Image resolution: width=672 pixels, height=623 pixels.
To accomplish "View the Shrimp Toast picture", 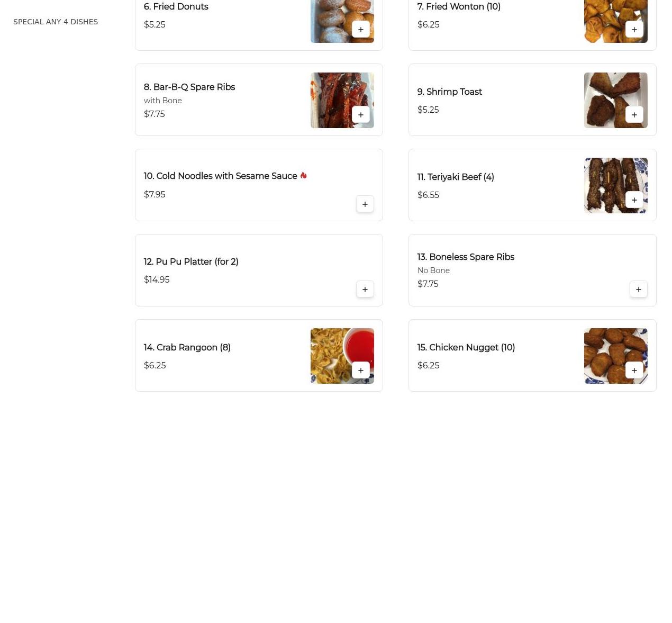I will click(x=616, y=100).
